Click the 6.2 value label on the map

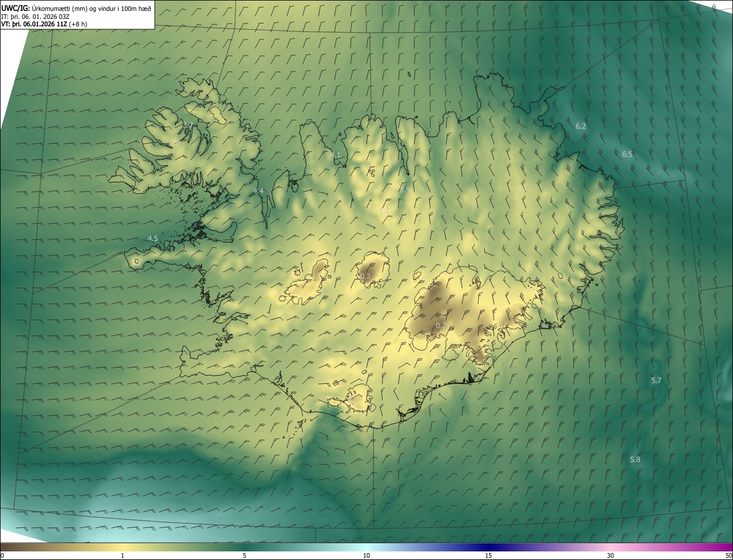click(x=581, y=126)
